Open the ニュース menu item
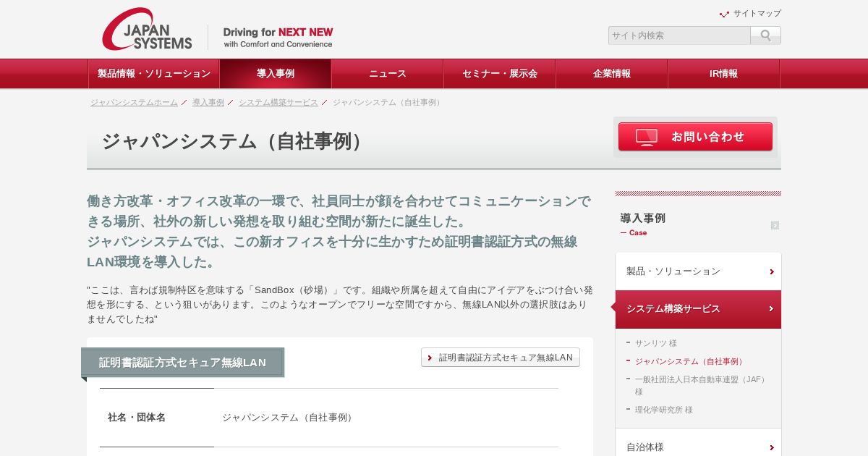 (x=388, y=74)
